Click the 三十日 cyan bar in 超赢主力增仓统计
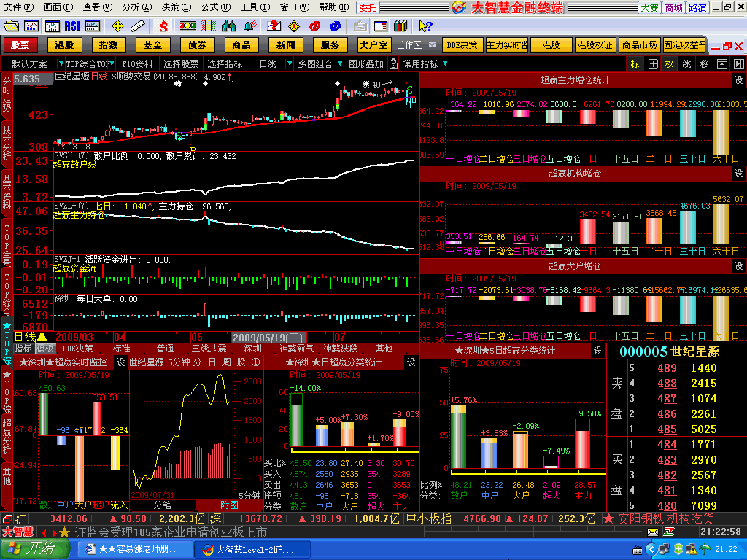The width and height of the screenshot is (747, 560). (687, 123)
